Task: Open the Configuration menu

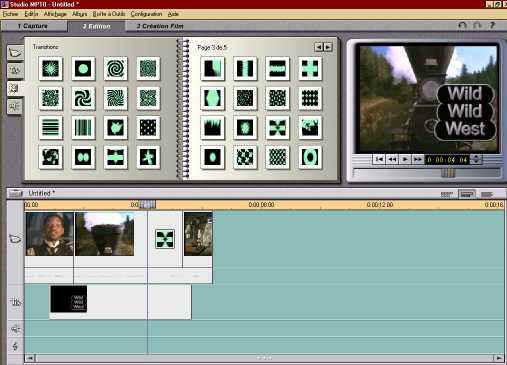Action: tap(146, 14)
